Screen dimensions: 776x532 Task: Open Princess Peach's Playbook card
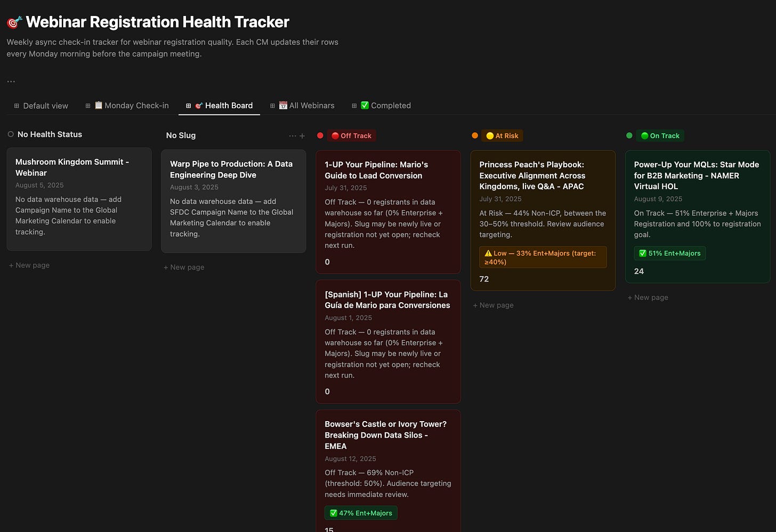(x=543, y=221)
